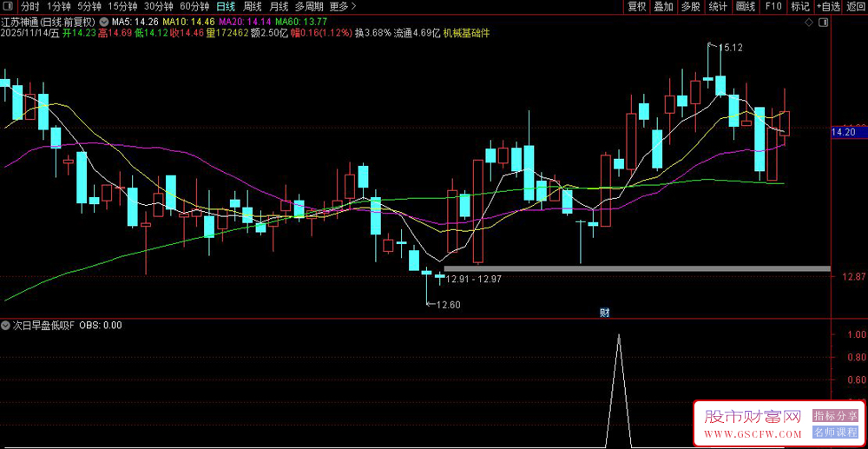
Task: Select the 60分钟 period tab
Action: point(194,6)
